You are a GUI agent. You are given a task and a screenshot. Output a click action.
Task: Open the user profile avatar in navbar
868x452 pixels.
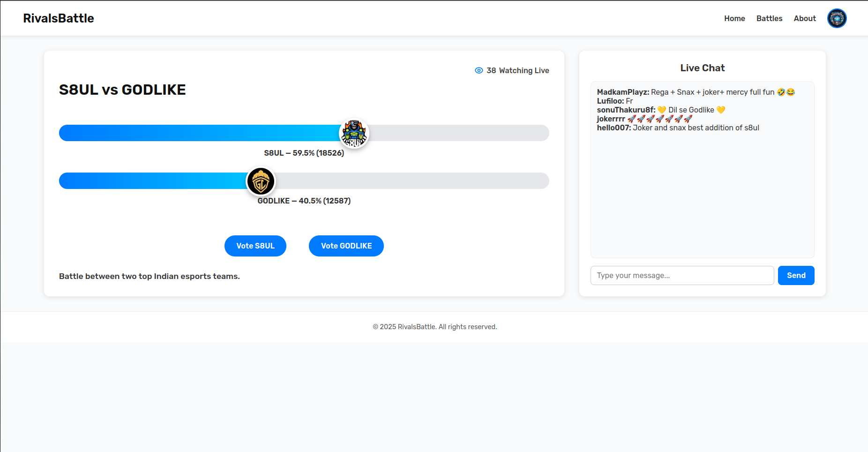[x=837, y=18]
